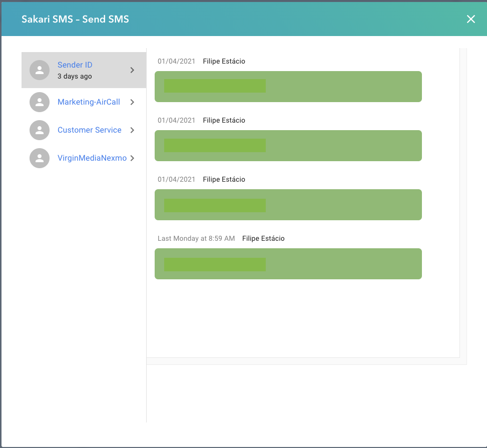Open the Sender ID conversation

click(84, 70)
